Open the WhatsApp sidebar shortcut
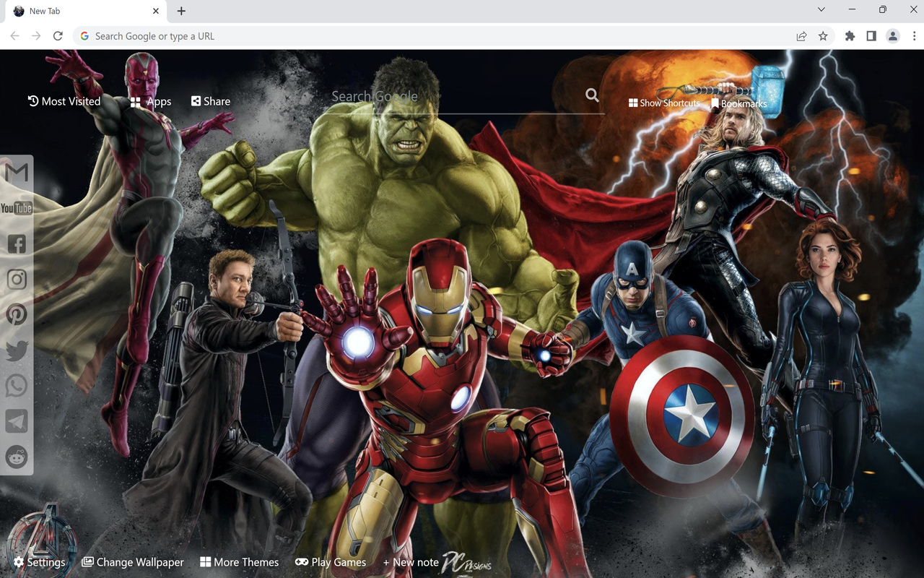This screenshot has height=578, width=924. pyautogui.click(x=17, y=386)
